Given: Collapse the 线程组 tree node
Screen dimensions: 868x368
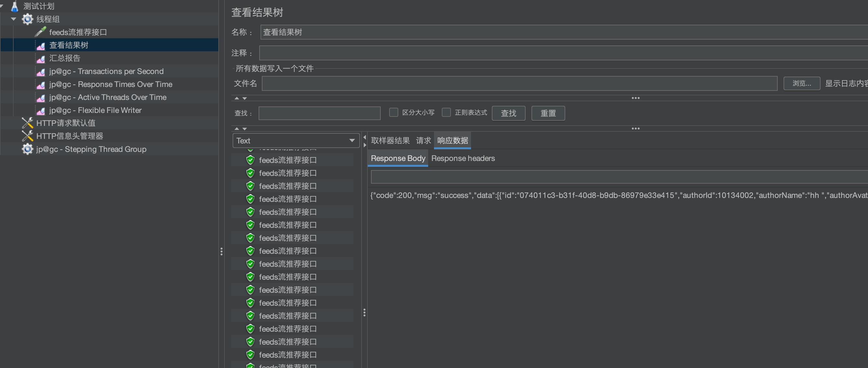Looking at the screenshot, I should 13,19.
